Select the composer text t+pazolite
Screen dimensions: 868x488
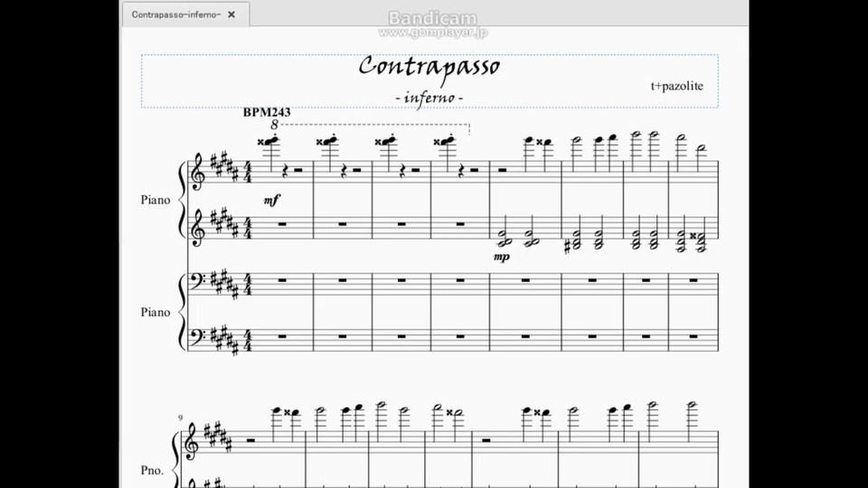[x=676, y=87]
